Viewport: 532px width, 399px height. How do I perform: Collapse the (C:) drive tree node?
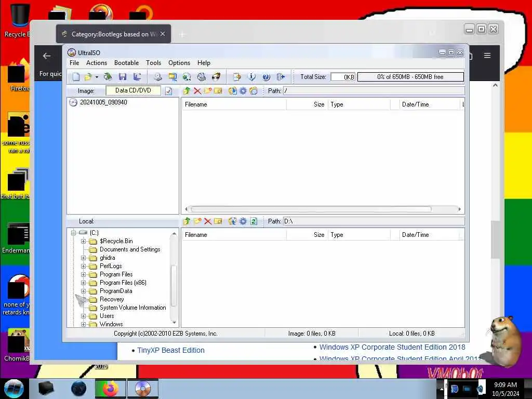(73, 233)
